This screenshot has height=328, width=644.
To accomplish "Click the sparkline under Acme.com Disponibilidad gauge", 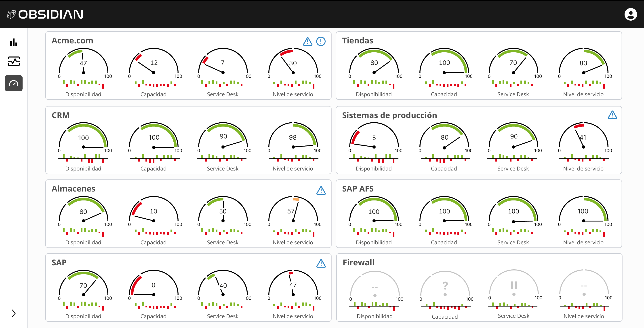I will pyautogui.click(x=83, y=84).
